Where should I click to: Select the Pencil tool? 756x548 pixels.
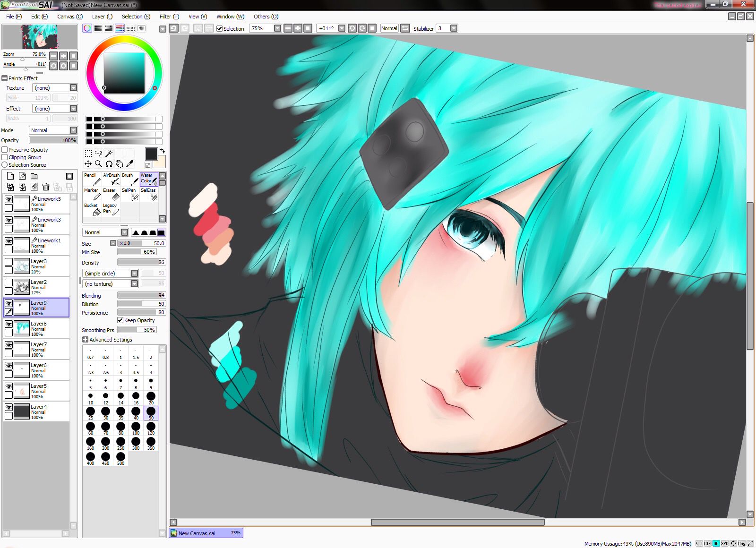(92, 179)
